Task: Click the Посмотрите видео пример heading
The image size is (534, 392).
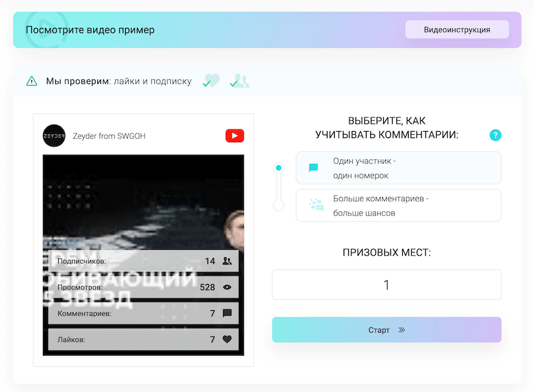Action: tap(90, 30)
